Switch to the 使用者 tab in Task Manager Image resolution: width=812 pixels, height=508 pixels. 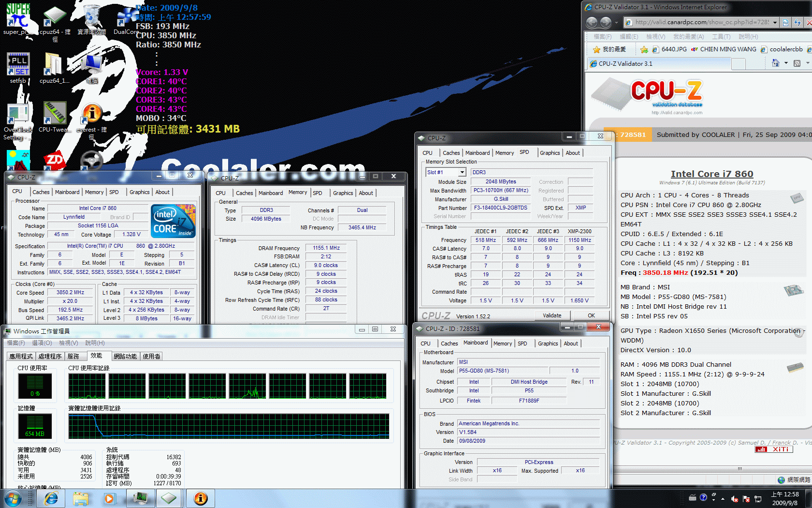click(151, 356)
